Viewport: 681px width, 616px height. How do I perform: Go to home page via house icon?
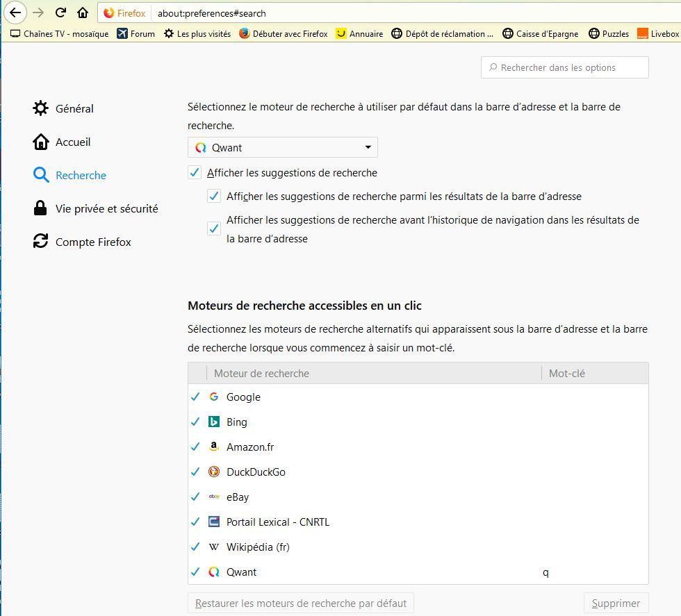(x=83, y=13)
